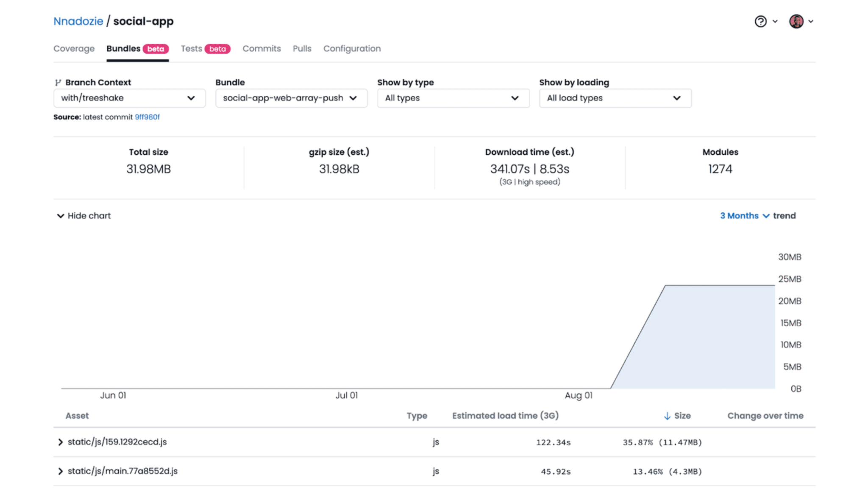Open the Nnadozie owner link
Viewport: 868px width, 492px height.
[x=78, y=21]
